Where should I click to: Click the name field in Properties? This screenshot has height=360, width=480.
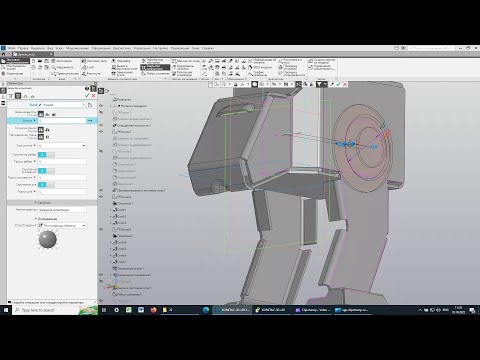pos(62,210)
